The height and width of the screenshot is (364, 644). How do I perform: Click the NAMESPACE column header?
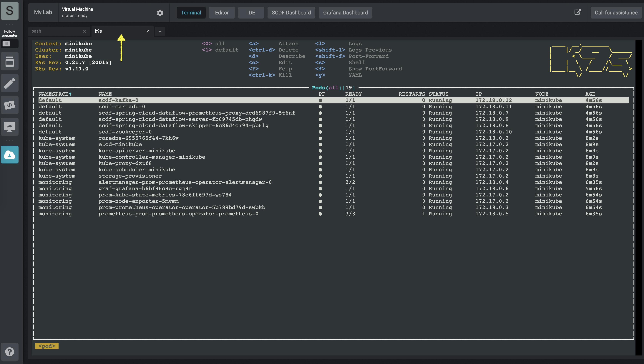(54, 94)
